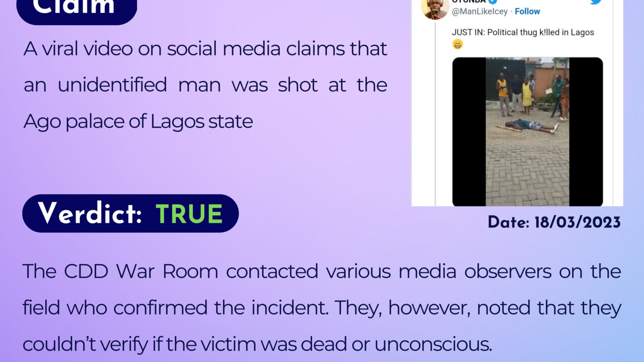Click the word "unconscious" in the explanation
This screenshot has width=644, height=362.
tap(433, 344)
